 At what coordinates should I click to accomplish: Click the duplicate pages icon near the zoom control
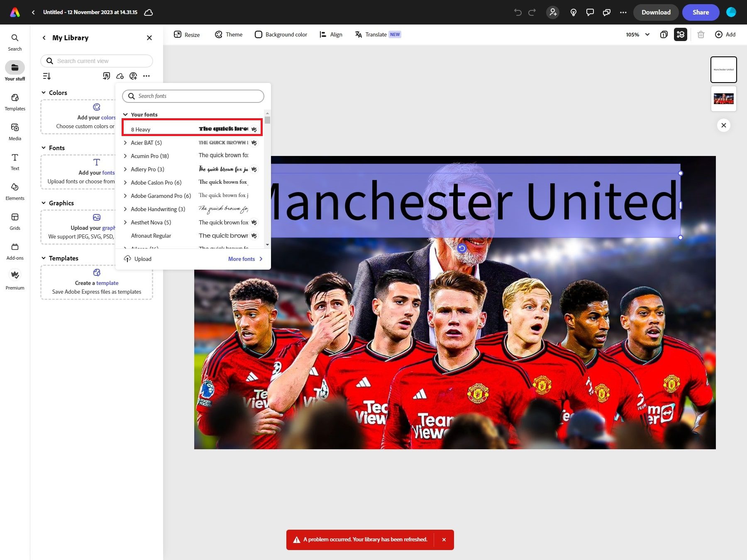(x=664, y=34)
